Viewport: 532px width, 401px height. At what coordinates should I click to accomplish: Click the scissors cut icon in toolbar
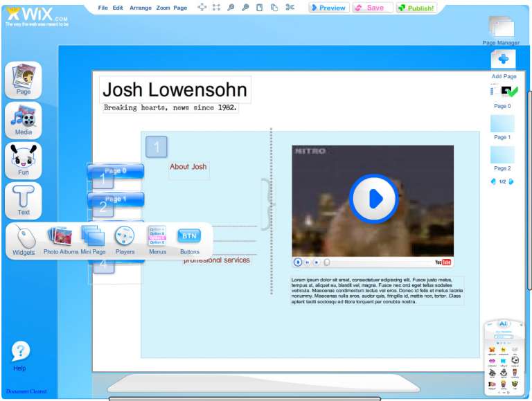coord(290,8)
